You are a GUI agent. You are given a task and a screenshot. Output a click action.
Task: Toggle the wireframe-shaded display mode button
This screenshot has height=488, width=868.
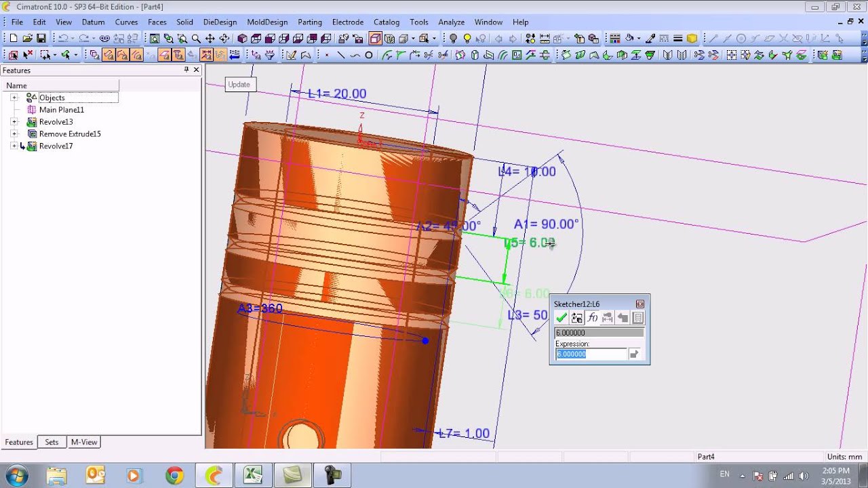tap(375, 39)
